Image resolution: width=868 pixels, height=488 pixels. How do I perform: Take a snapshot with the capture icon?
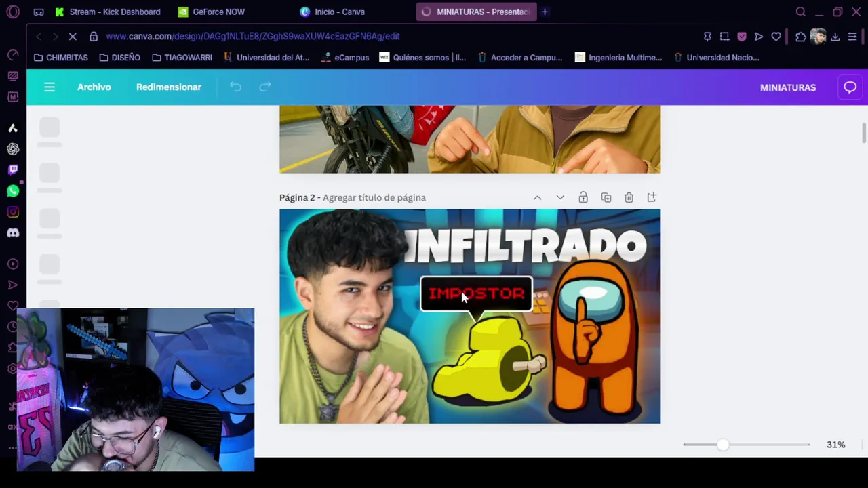[724, 37]
